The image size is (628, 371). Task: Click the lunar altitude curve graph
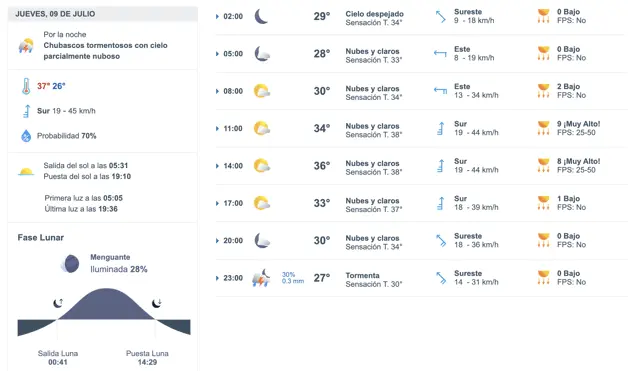[104, 312]
